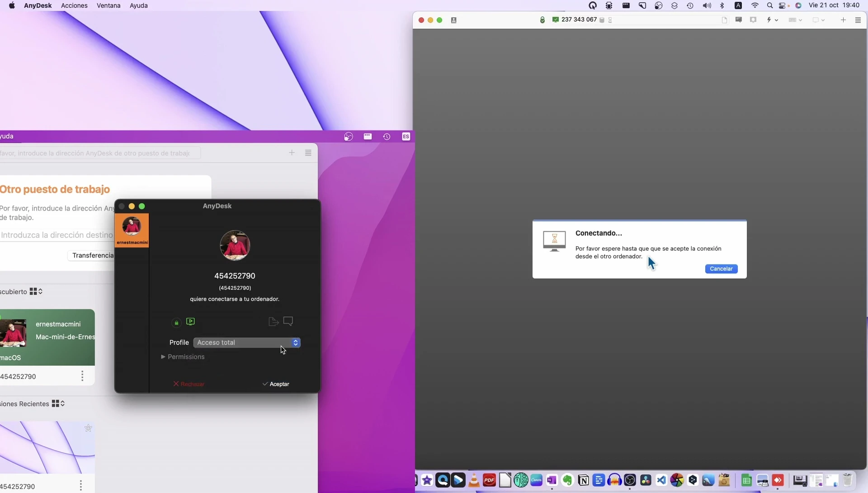The width and height of the screenshot is (868, 493).
Task: Open Evernote from the Dock
Action: click(x=567, y=480)
